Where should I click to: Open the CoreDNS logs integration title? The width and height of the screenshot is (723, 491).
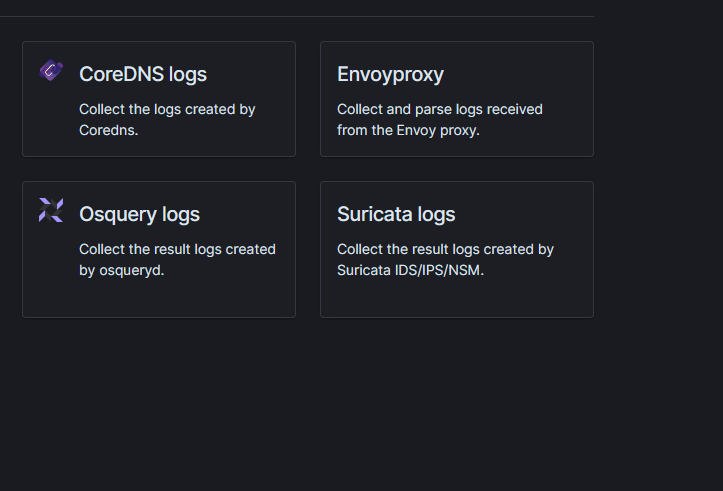tap(143, 74)
